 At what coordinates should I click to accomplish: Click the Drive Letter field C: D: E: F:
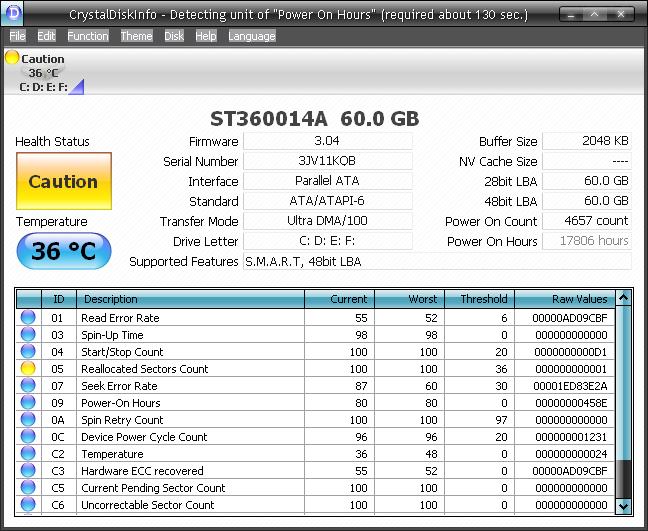pyautogui.click(x=328, y=241)
